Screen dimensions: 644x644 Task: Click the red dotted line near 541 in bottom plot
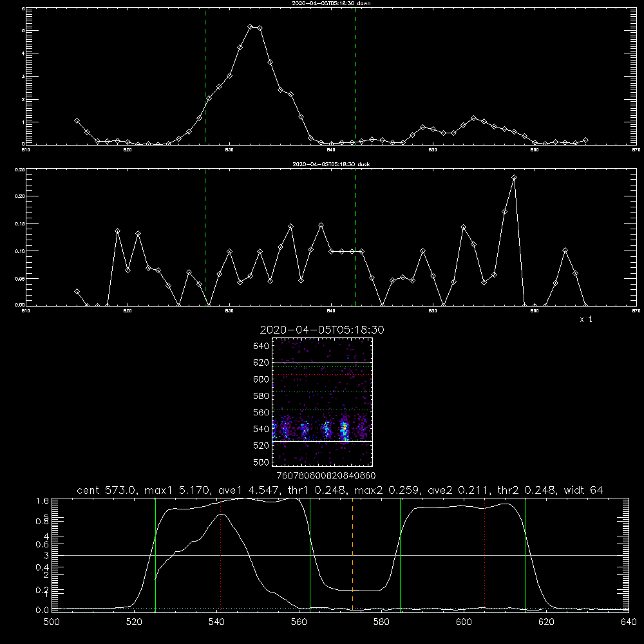[x=220, y=554]
